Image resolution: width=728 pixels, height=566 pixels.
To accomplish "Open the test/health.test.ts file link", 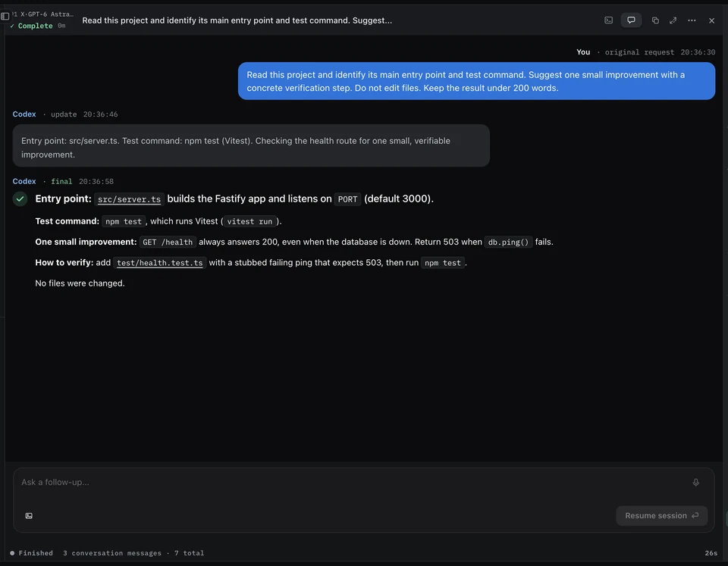I will click(x=160, y=263).
